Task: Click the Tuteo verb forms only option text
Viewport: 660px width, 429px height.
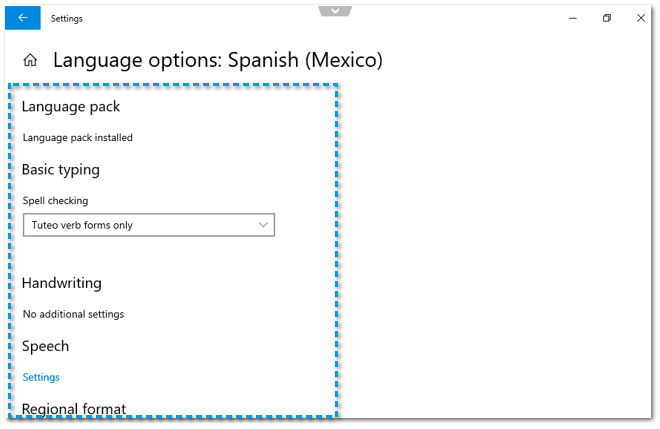Action: (x=82, y=225)
